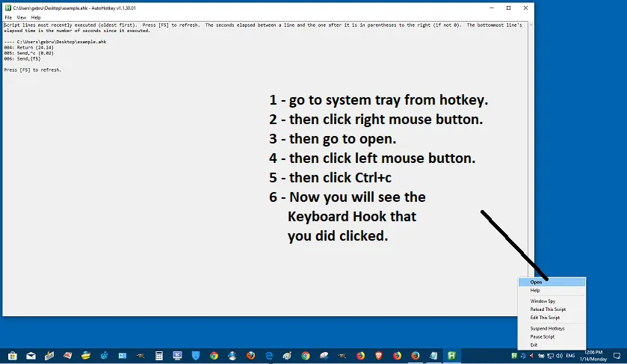Click the script path line "---- C:\Users\gebru\Desktop\example.ahk"
The height and width of the screenshot is (364, 627).
[x=55, y=42]
